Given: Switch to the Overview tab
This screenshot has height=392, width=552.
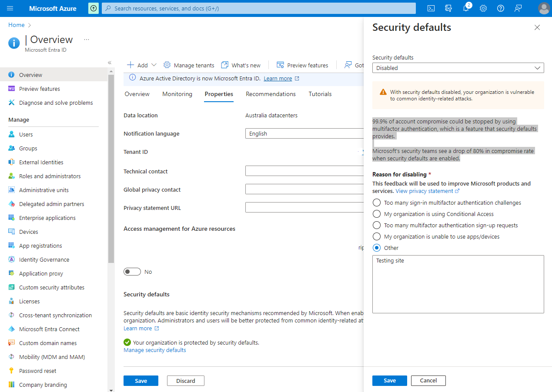Looking at the screenshot, I should (137, 94).
